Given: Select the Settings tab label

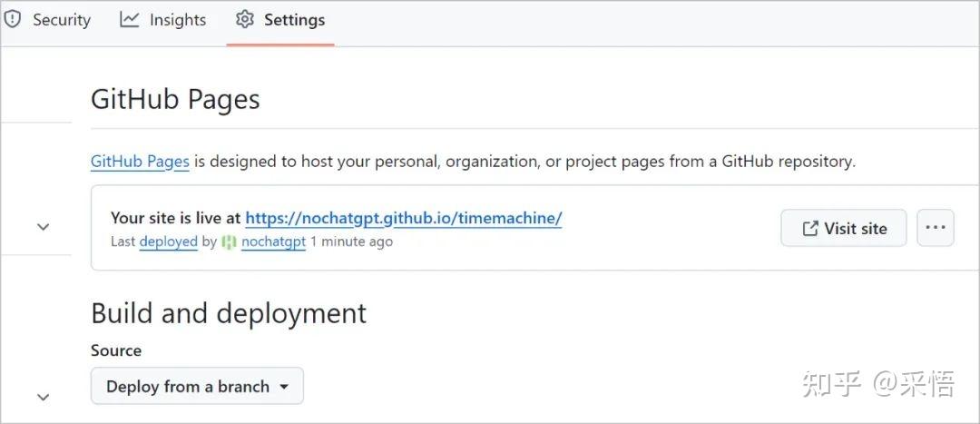Looking at the screenshot, I should pos(294,20).
